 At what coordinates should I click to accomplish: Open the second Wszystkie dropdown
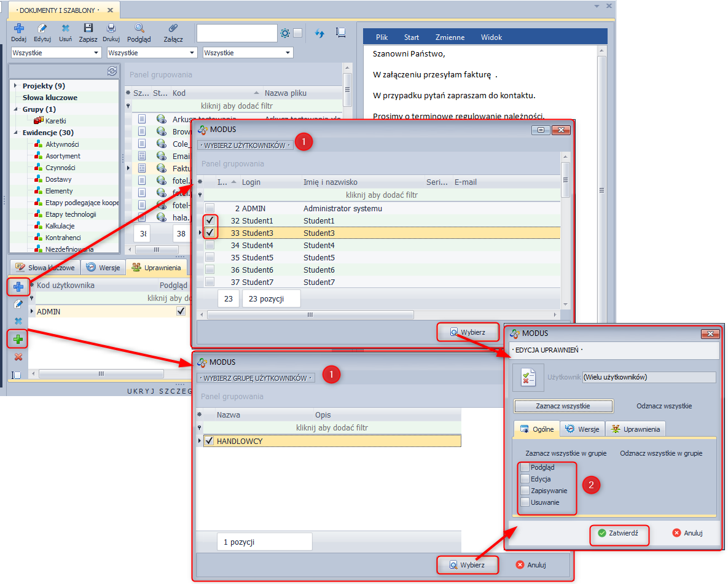click(192, 53)
